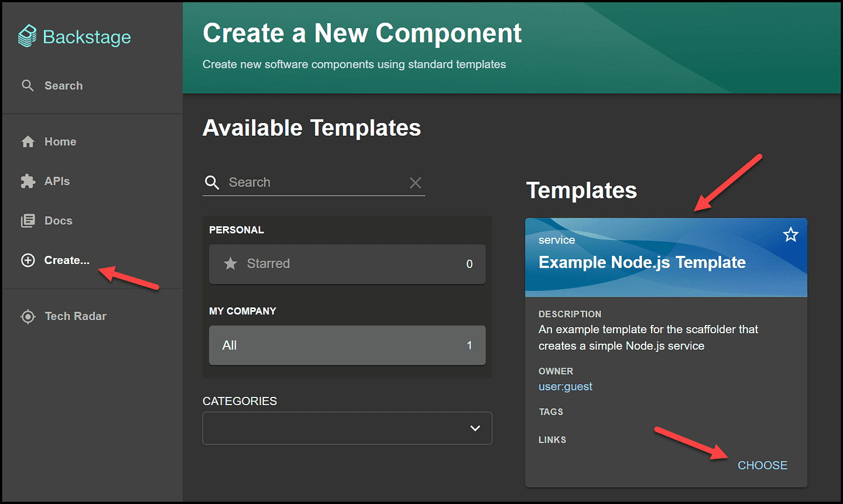This screenshot has height=504, width=843.
Task: Select the Search magnifier in the sidebar
Action: click(x=28, y=85)
